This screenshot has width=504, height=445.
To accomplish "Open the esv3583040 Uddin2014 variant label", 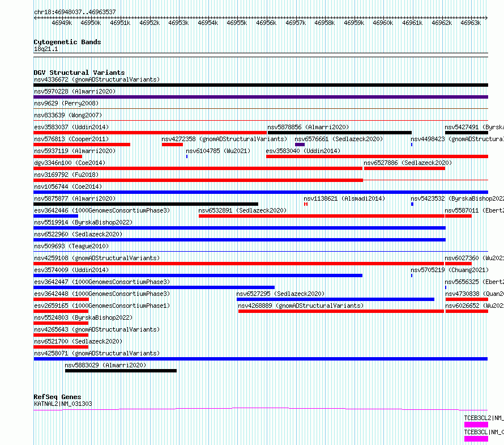I will coord(303,151).
